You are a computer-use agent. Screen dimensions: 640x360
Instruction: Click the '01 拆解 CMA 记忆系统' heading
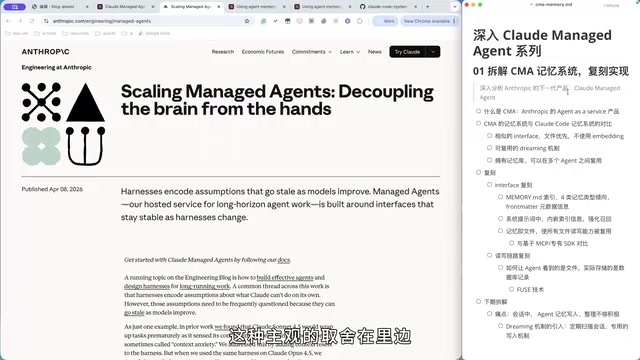point(551,71)
